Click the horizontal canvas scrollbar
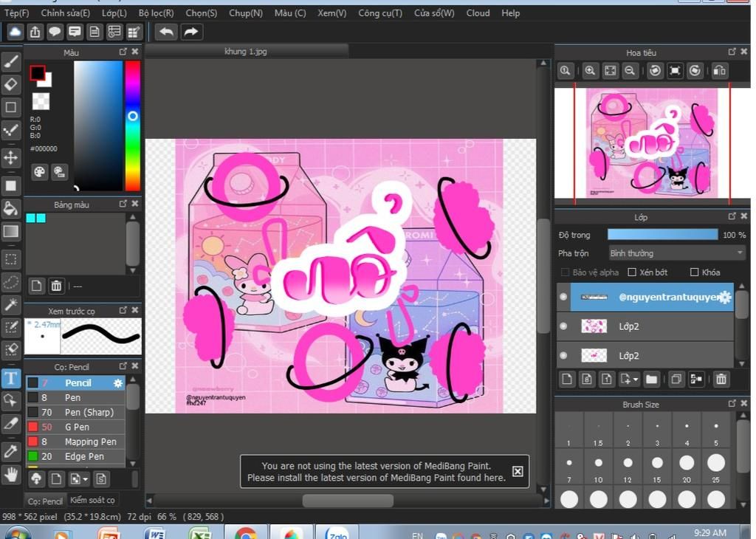Screen dimensions: 756x539 (348, 501)
